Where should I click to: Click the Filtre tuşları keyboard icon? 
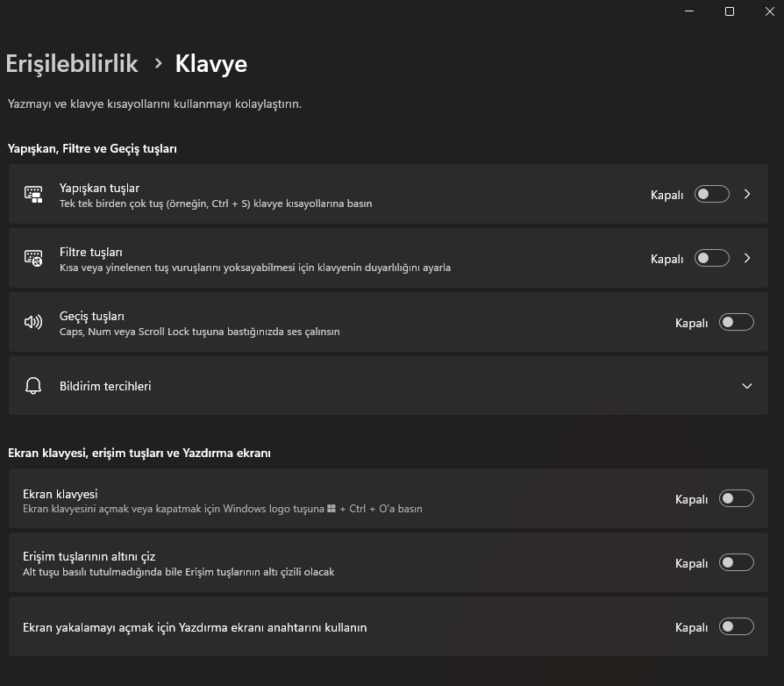click(x=33, y=258)
